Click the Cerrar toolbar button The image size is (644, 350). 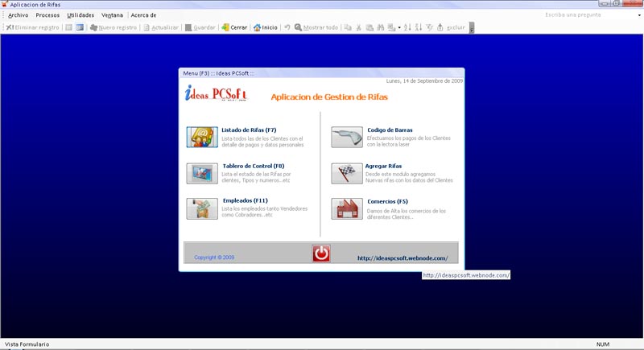(233, 27)
